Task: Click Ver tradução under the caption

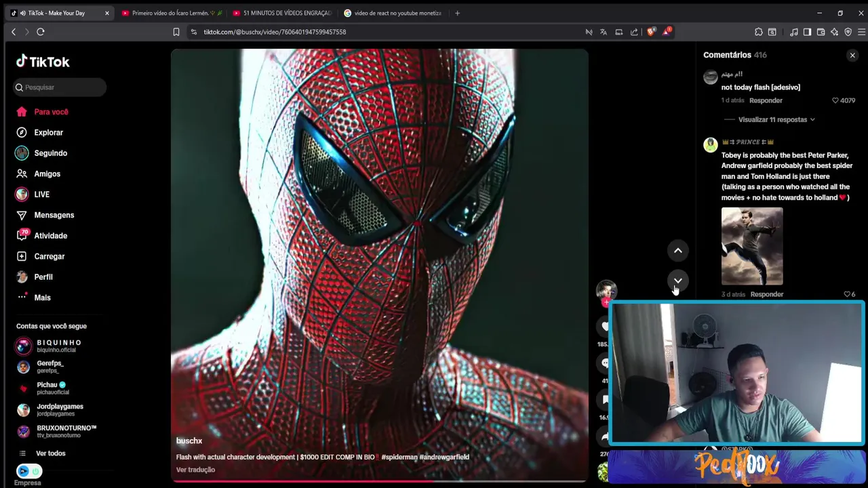Action: (195, 470)
